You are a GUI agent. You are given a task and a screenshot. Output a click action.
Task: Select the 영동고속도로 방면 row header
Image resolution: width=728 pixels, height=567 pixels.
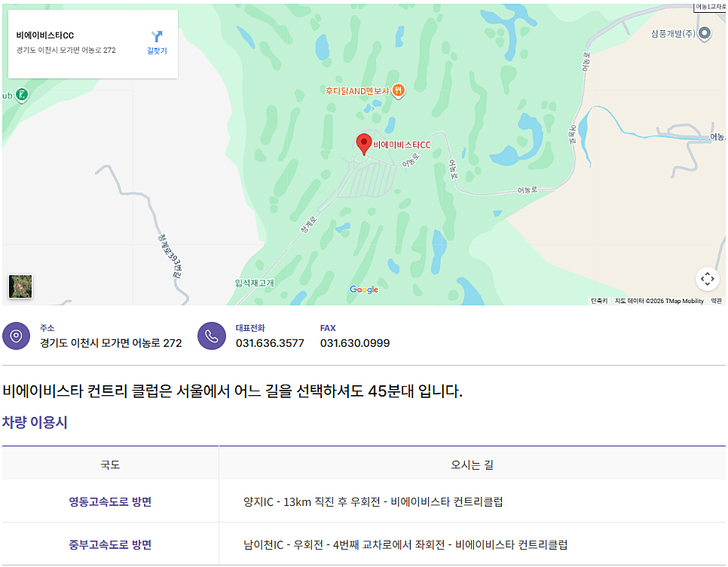click(110, 501)
